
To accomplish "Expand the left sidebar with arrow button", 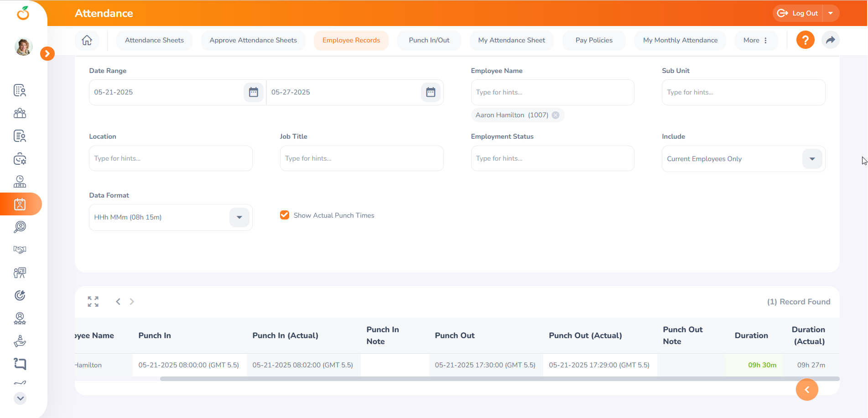I will (47, 53).
